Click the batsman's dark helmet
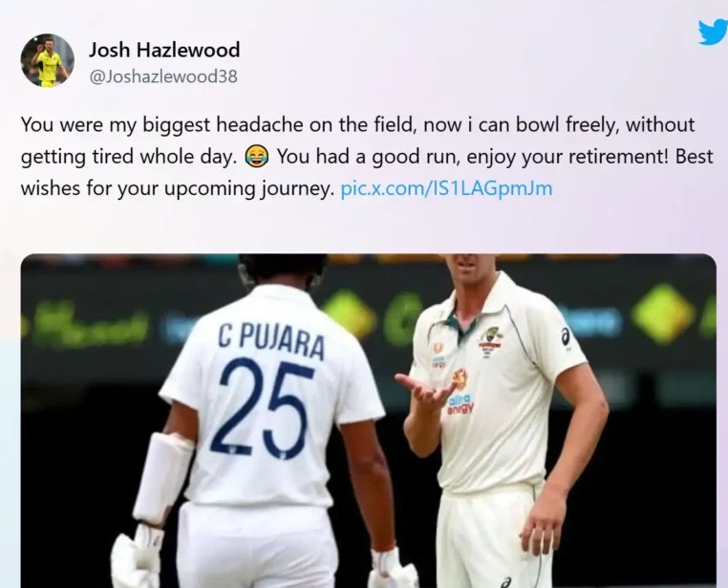The width and height of the screenshot is (728, 588). [x=282, y=271]
